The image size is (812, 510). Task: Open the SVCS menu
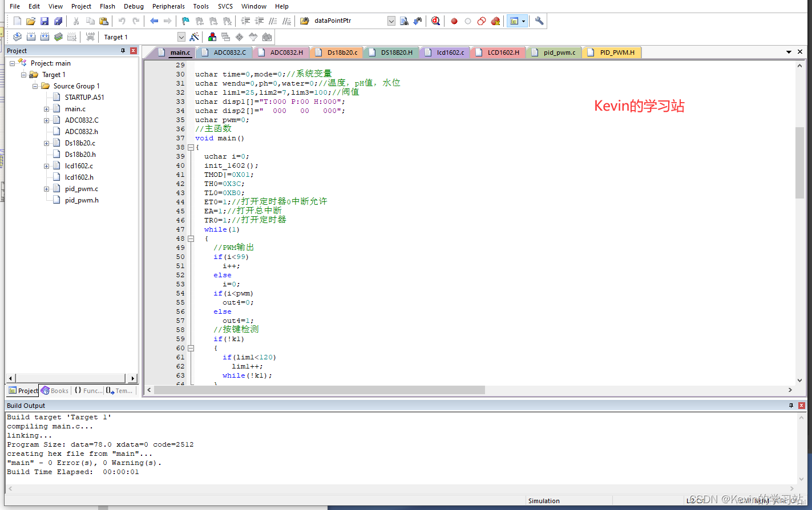[225, 6]
